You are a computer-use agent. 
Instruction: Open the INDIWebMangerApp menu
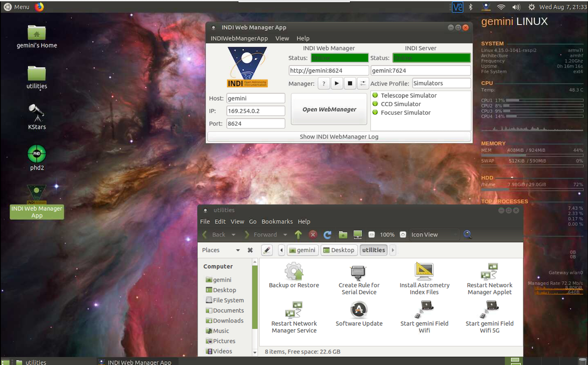pyautogui.click(x=239, y=38)
